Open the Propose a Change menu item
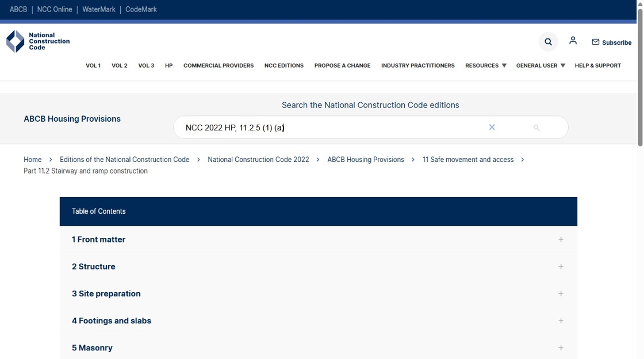644x359 pixels. [343, 65]
